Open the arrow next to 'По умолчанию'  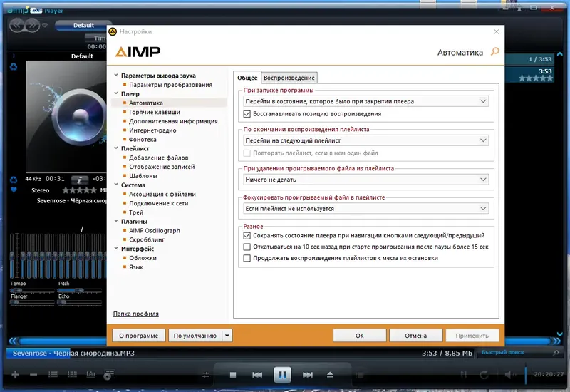[227, 335]
